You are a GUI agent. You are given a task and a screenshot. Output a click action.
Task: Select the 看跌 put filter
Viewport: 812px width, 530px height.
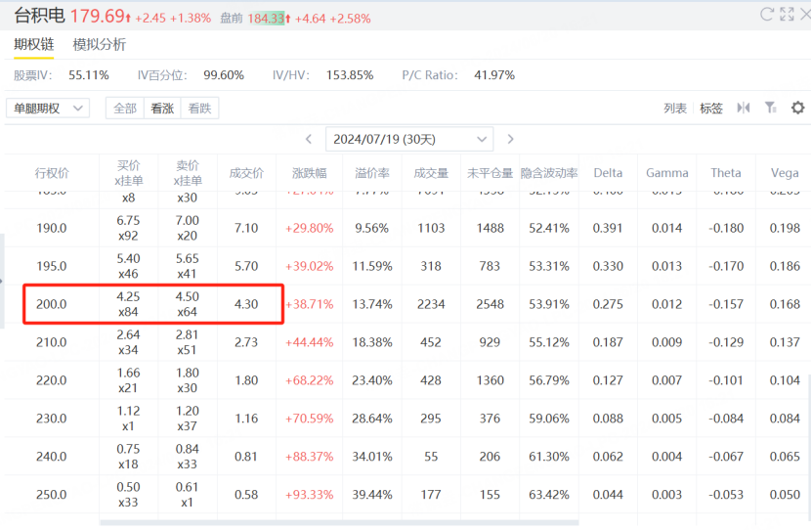[199, 109]
